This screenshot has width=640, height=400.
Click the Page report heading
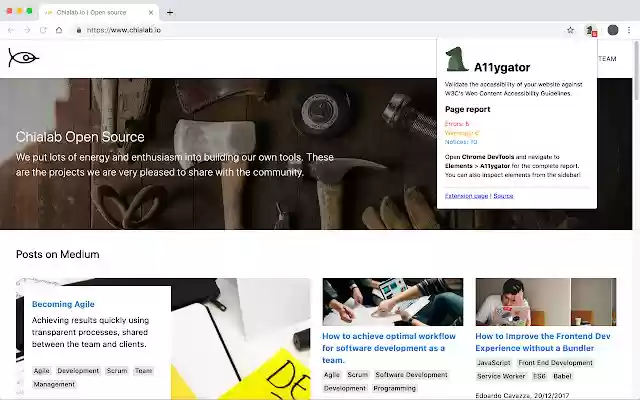click(467, 109)
